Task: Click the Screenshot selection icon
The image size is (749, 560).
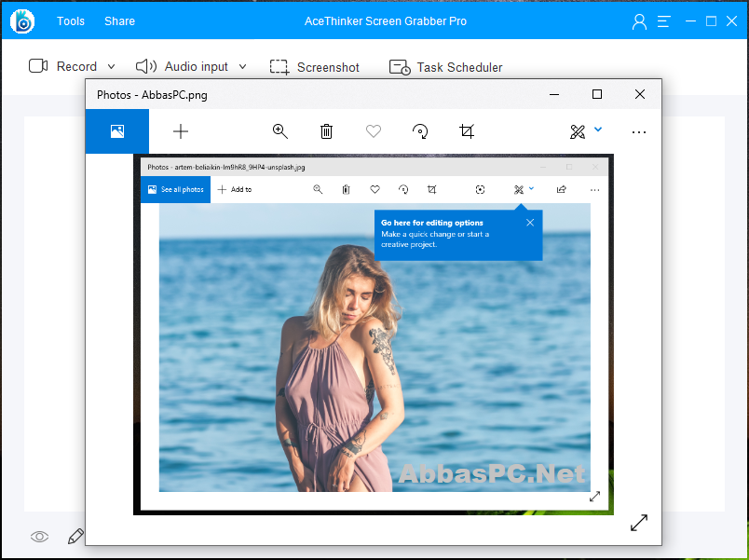Action: click(279, 67)
